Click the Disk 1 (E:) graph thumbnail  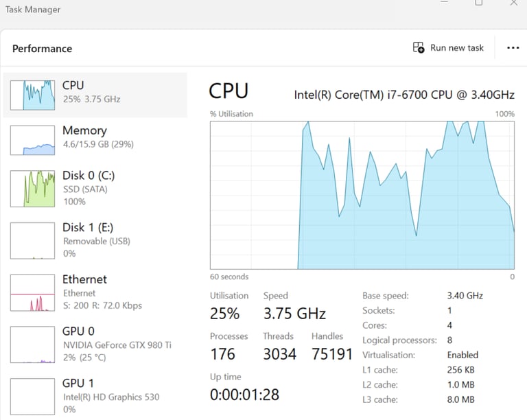(32, 240)
